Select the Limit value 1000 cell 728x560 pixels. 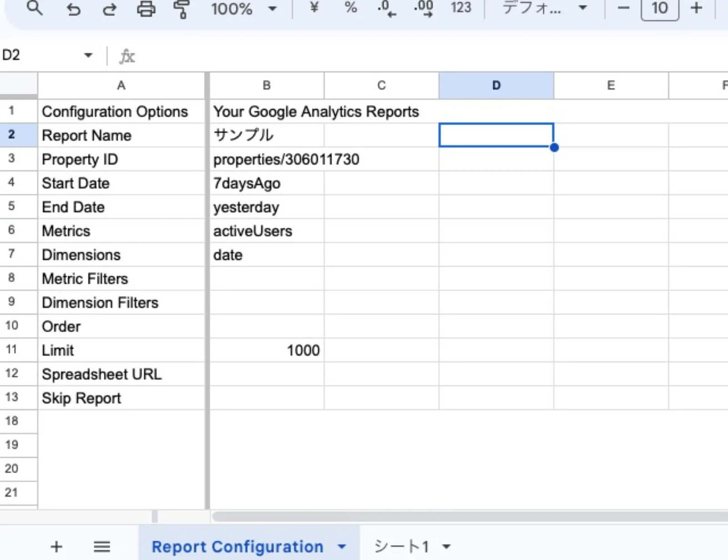[267, 350]
